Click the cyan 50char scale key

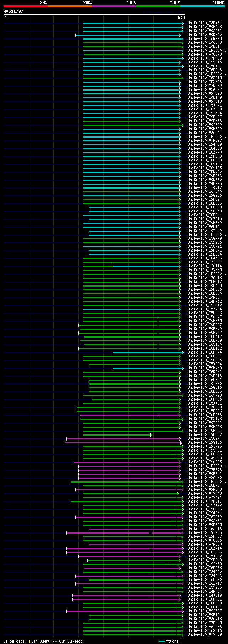click(161, 641)
